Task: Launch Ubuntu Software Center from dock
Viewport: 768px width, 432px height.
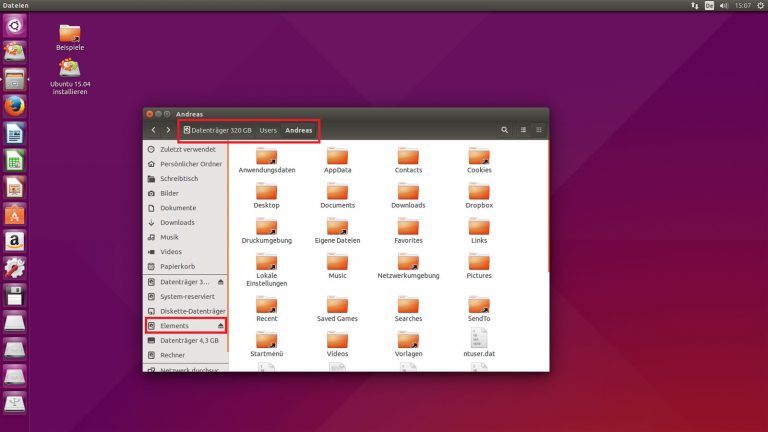Action: point(14,214)
